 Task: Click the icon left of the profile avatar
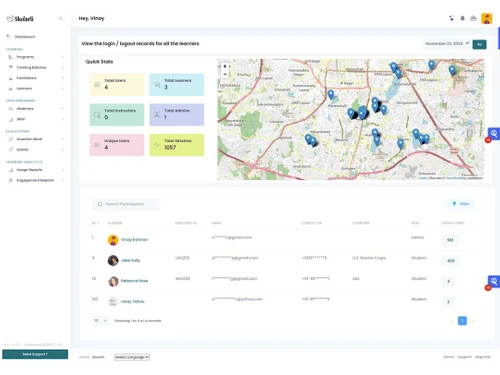(x=473, y=18)
